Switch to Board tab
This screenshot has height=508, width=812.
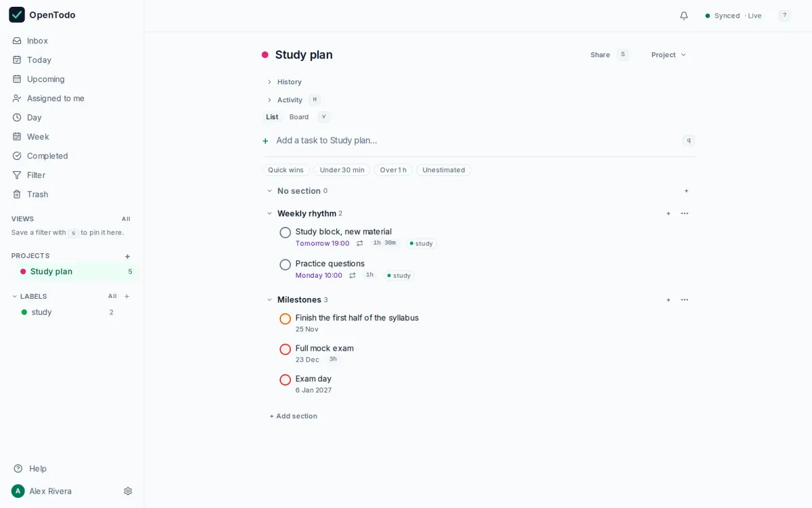pyautogui.click(x=299, y=117)
